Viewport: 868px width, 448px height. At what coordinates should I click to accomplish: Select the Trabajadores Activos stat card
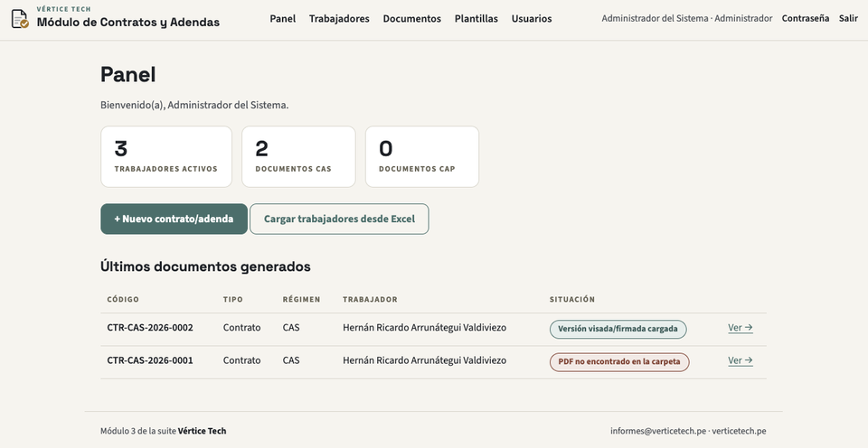click(x=166, y=156)
